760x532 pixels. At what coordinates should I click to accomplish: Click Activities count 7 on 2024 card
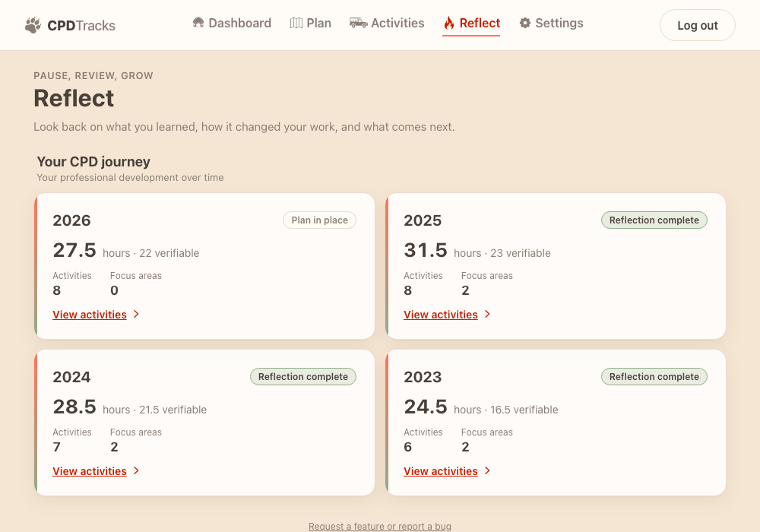coord(57,447)
